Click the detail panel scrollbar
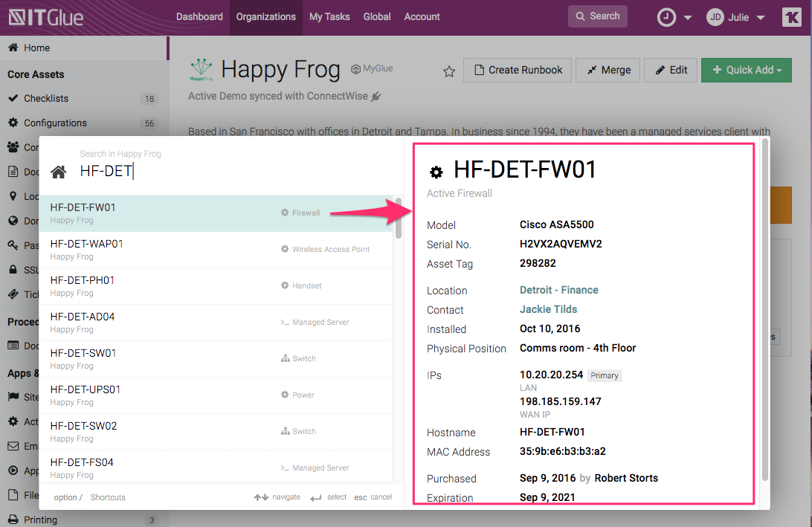The image size is (812, 527). coord(765,309)
